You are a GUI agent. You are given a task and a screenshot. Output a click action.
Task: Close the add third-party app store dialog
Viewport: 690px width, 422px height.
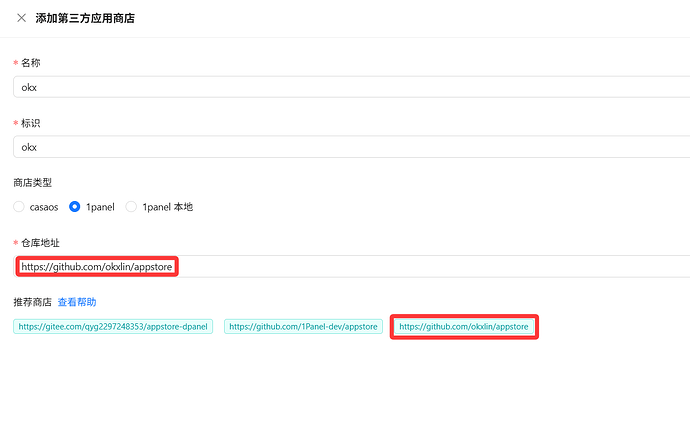point(21,18)
